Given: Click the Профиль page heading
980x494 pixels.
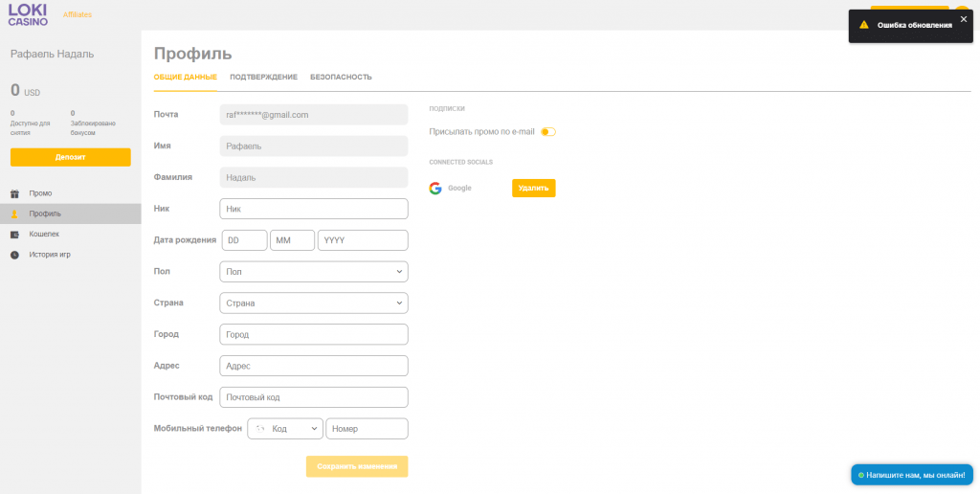Looking at the screenshot, I should (x=192, y=54).
